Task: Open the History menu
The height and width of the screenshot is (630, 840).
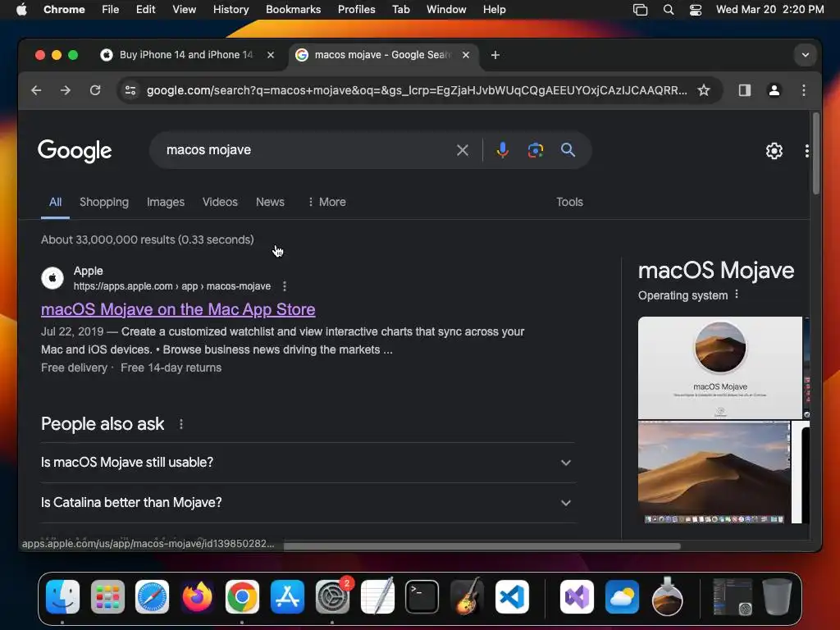Action: click(231, 10)
